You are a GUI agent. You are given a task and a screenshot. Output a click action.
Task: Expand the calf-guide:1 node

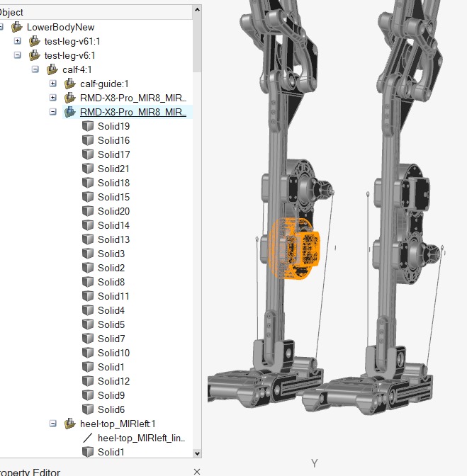pos(53,84)
